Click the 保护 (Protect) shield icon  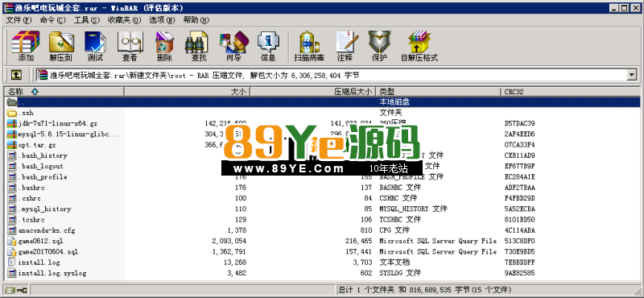click(x=379, y=46)
